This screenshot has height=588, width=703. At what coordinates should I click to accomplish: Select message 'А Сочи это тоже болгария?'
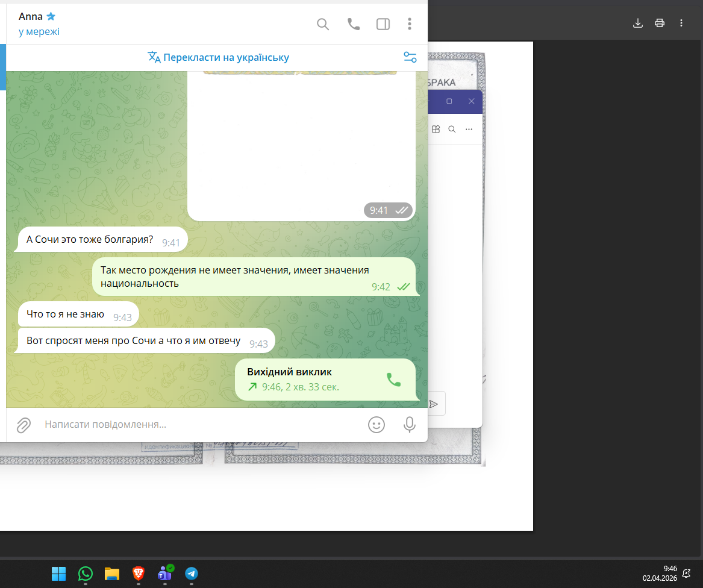click(x=101, y=240)
